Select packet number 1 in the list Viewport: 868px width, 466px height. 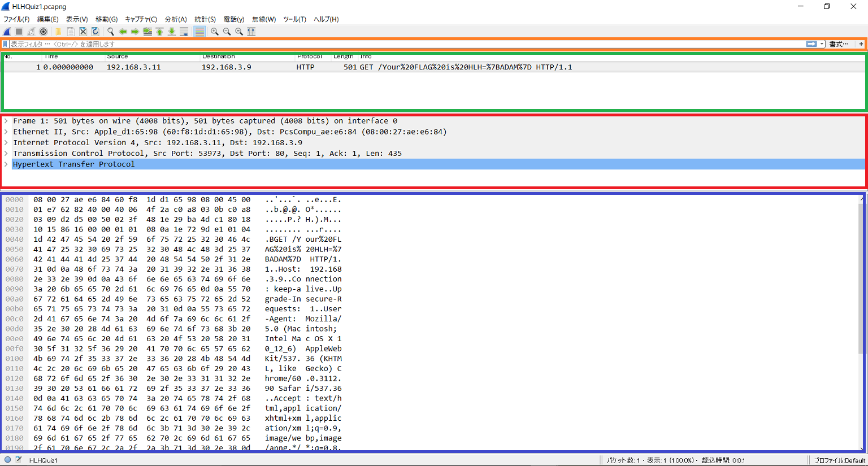click(x=226, y=67)
